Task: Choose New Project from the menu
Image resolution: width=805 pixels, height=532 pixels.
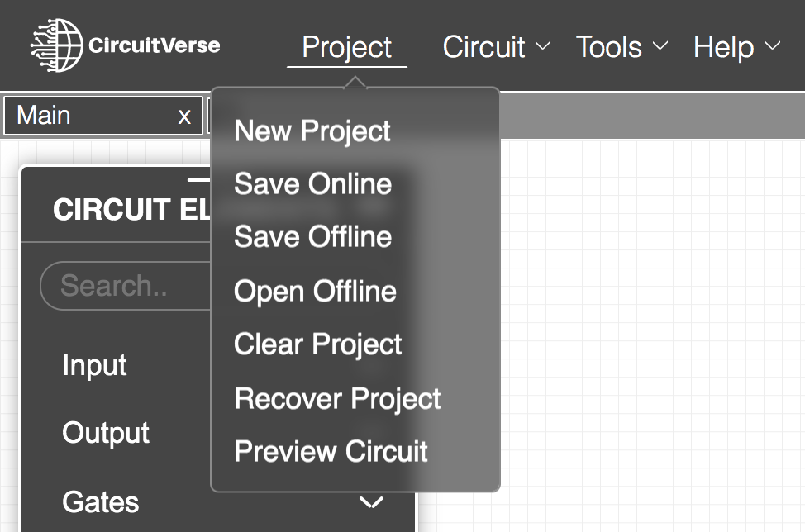Action: pos(312,131)
